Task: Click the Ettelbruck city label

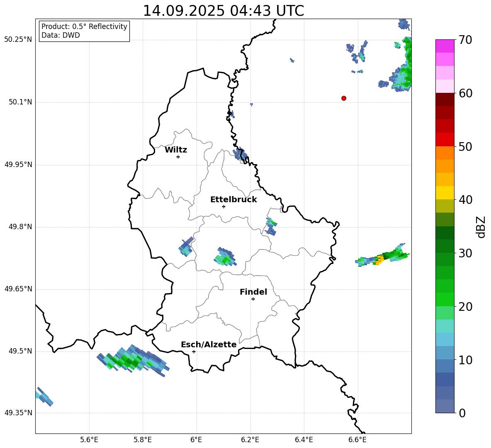Action: (x=233, y=200)
